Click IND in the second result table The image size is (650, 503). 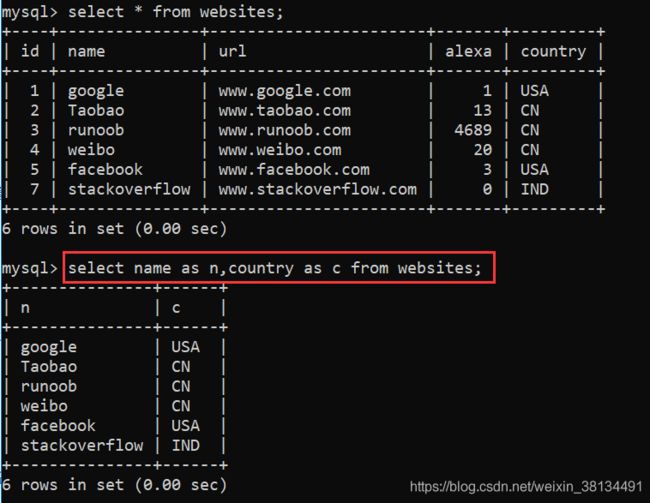[x=185, y=445]
